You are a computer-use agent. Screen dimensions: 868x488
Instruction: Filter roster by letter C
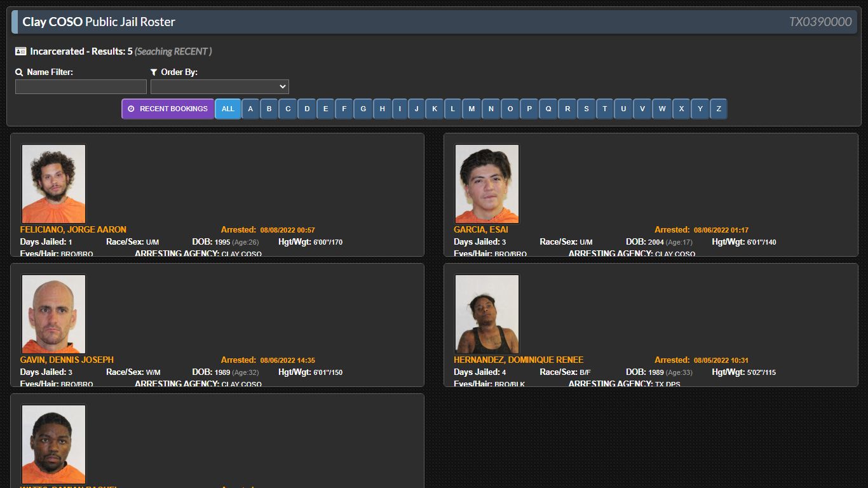click(x=288, y=109)
